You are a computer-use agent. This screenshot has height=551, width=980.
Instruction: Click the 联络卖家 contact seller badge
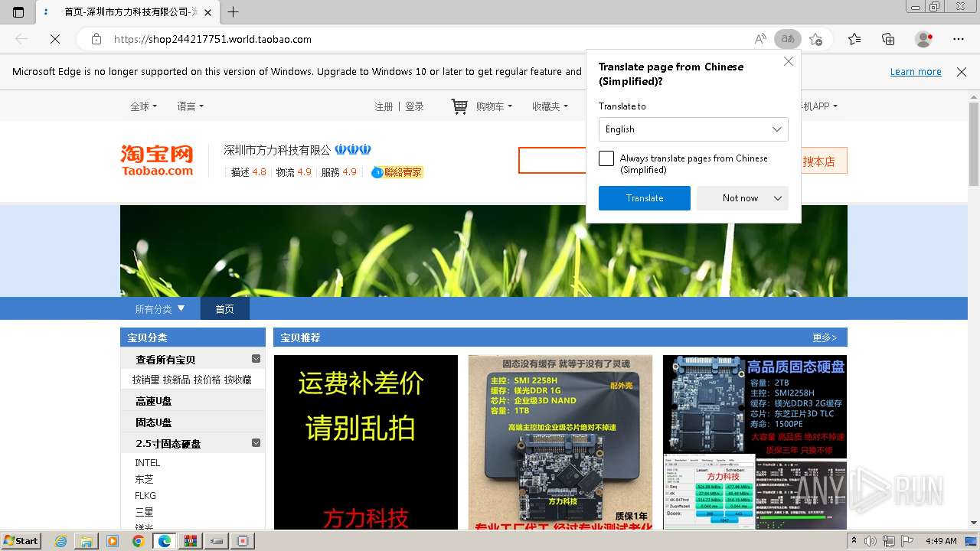pyautogui.click(x=397, y=172)
